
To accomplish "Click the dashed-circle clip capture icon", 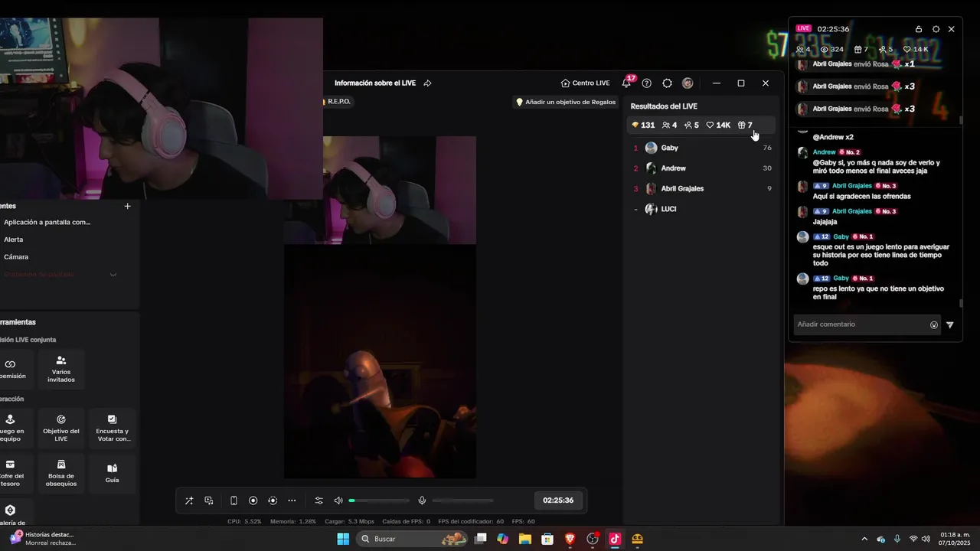I will 273,500.
